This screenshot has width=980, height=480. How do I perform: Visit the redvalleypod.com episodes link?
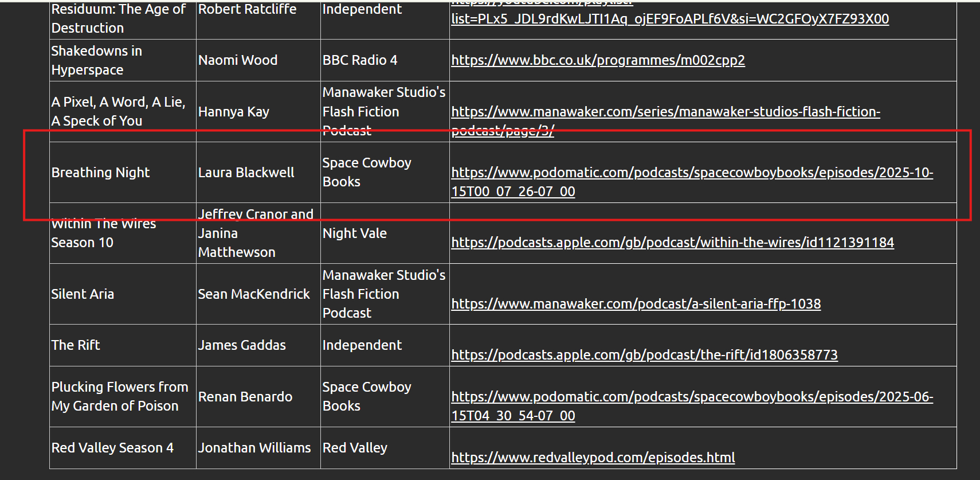click(593, 458)
